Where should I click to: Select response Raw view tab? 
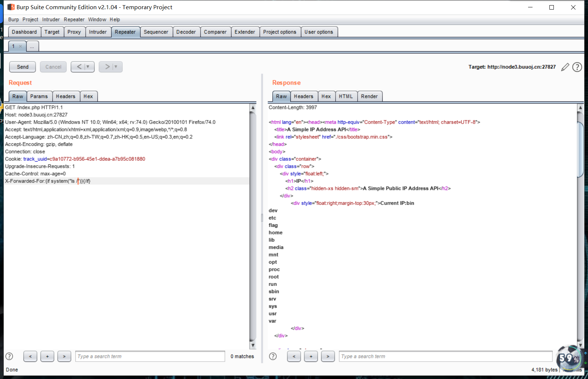[282, 96]
